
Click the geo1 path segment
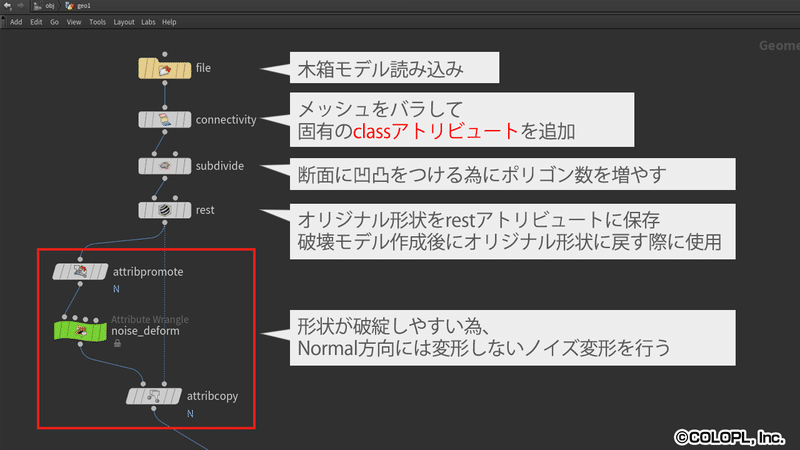(84, 6)
